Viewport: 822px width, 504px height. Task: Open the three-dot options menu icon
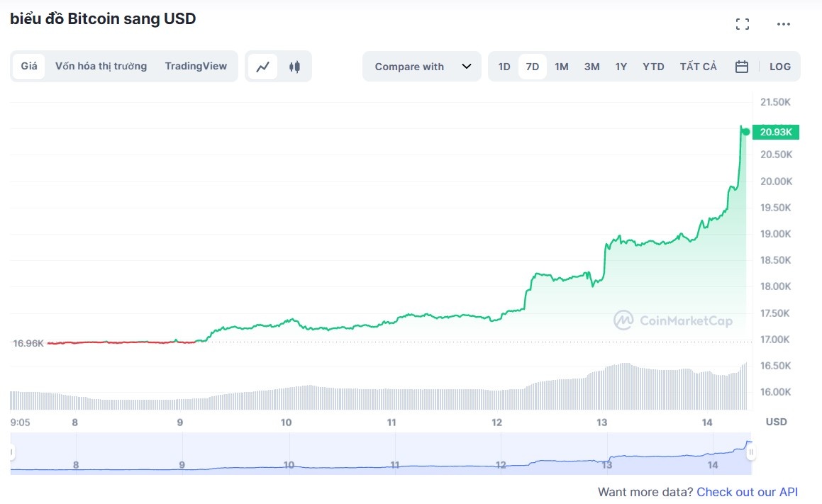[x=783, y=23]
